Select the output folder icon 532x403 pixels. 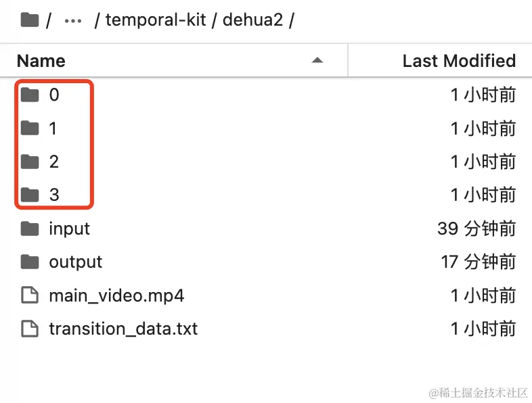30,262
